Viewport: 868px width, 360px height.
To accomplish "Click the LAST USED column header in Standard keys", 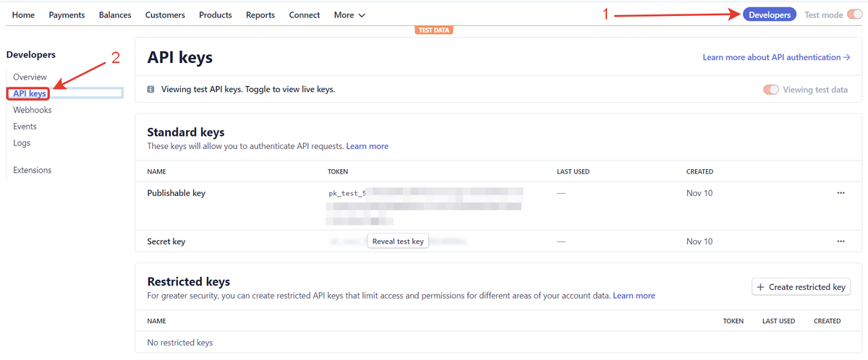I will (x=574, y=171).
